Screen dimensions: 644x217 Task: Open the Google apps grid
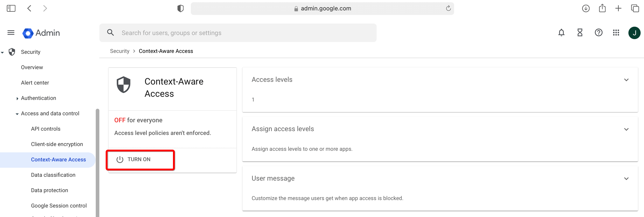pos(616,33)
